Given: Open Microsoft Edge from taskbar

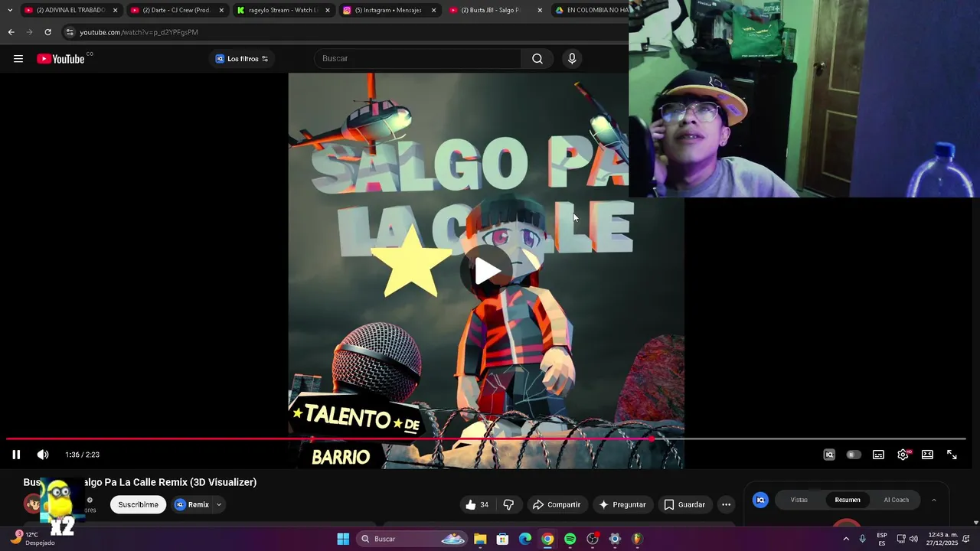Looking at the screenshot, I should (x=525, y=539).
